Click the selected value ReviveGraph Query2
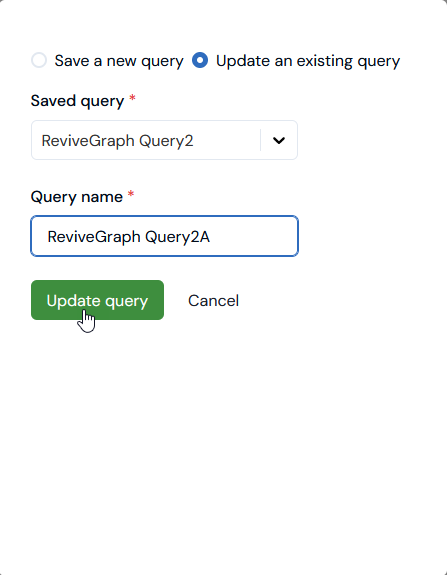This screenshot has width=447, height=575. click(x=117, y=141)
